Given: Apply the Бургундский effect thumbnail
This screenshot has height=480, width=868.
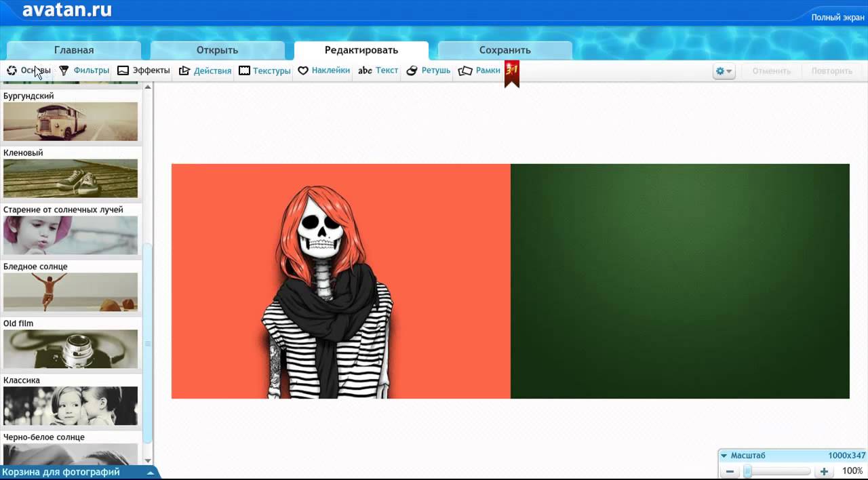Looking at the screenshot, I should [71, 121].
